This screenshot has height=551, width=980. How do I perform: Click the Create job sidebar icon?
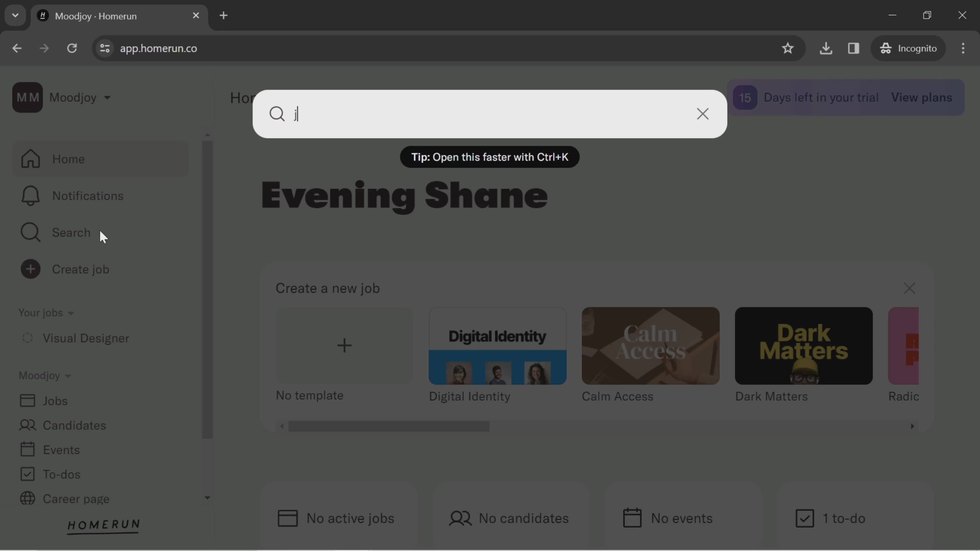[x=30, y=269]
